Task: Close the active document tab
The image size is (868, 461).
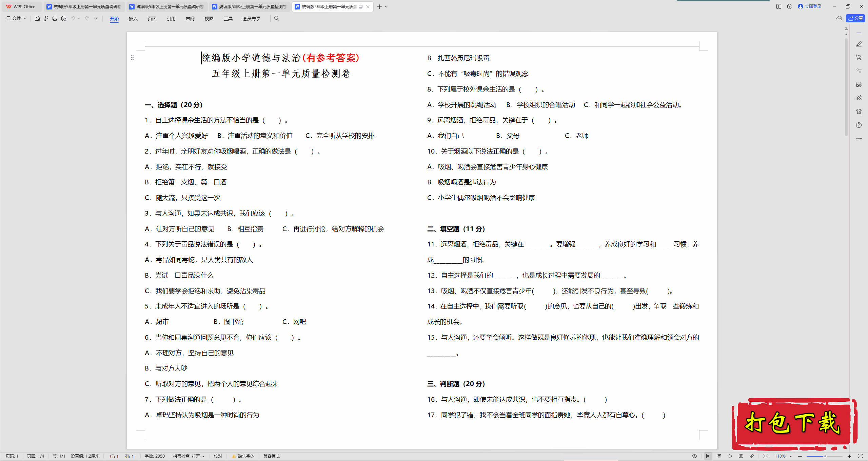Action: click(x=368, y=7)
